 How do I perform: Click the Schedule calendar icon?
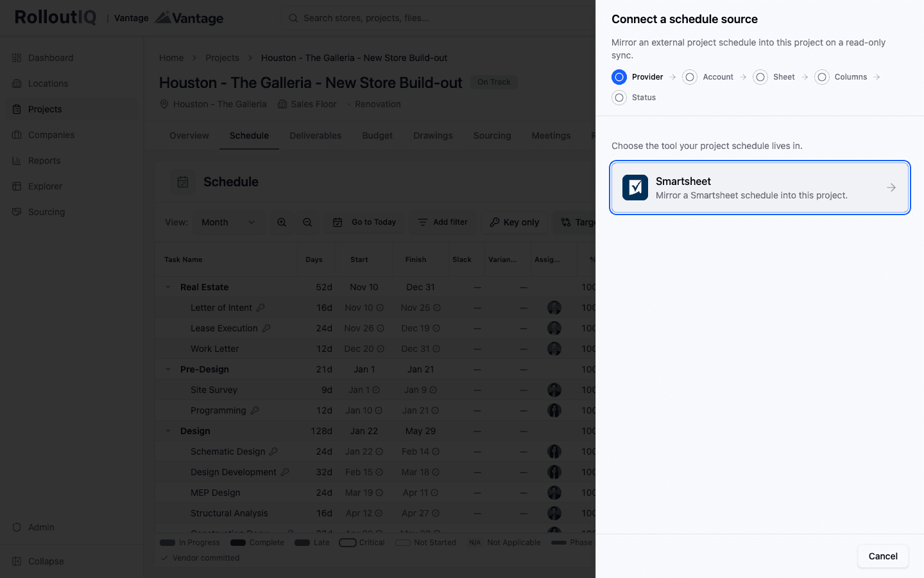tap(183, 182)
